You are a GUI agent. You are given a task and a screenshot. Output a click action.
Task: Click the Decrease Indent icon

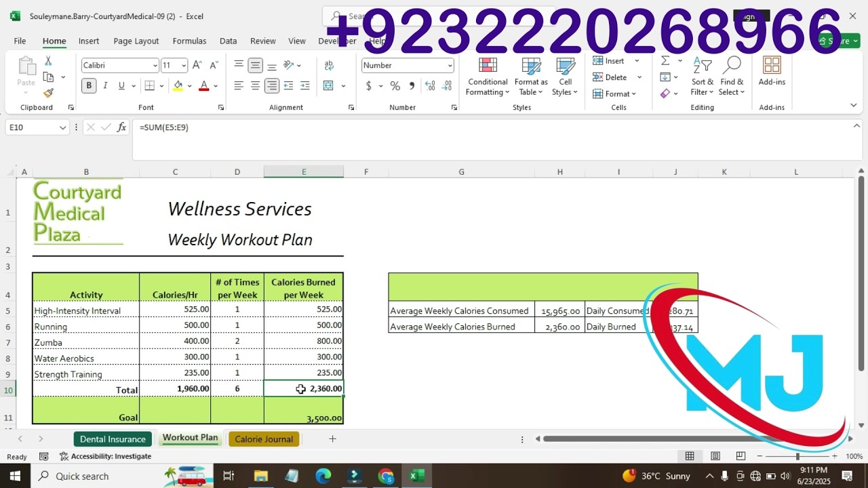click(x=288, y=86)
